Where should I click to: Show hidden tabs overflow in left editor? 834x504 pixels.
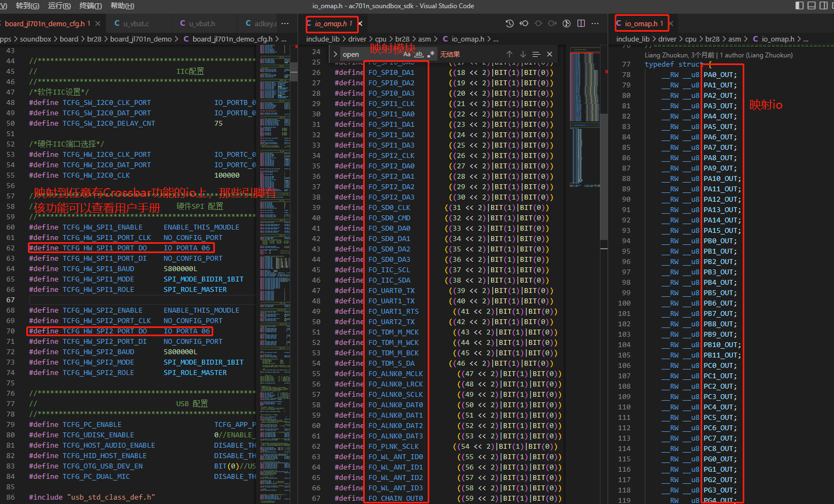[285, 24]
